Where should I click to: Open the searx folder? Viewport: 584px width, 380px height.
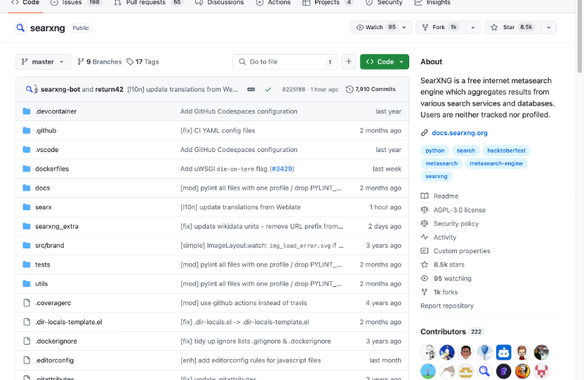[43, 207]
